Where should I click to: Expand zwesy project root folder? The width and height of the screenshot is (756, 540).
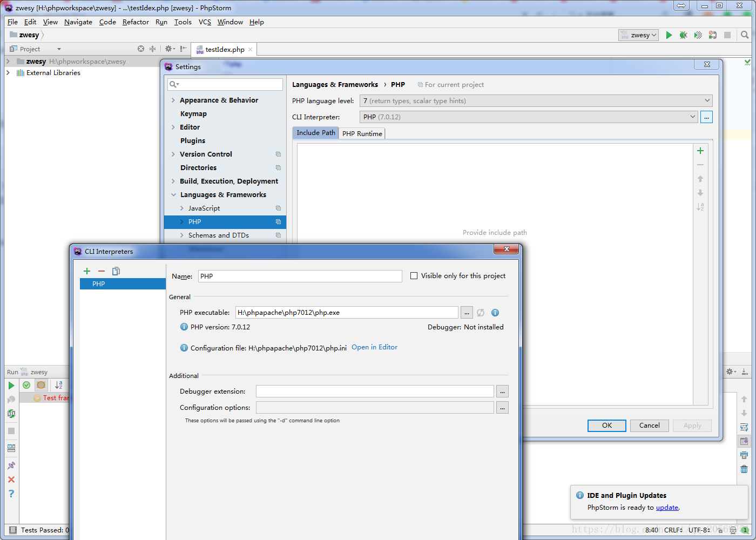coord(8,62)
